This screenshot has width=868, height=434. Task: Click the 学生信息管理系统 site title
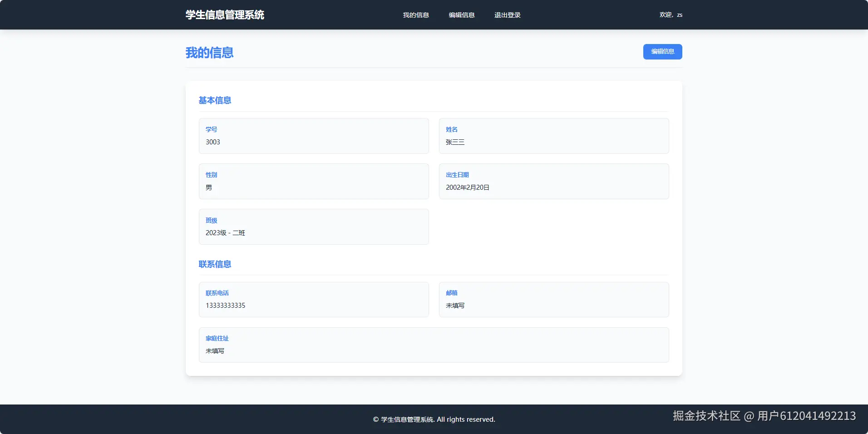tap(225, 14)
